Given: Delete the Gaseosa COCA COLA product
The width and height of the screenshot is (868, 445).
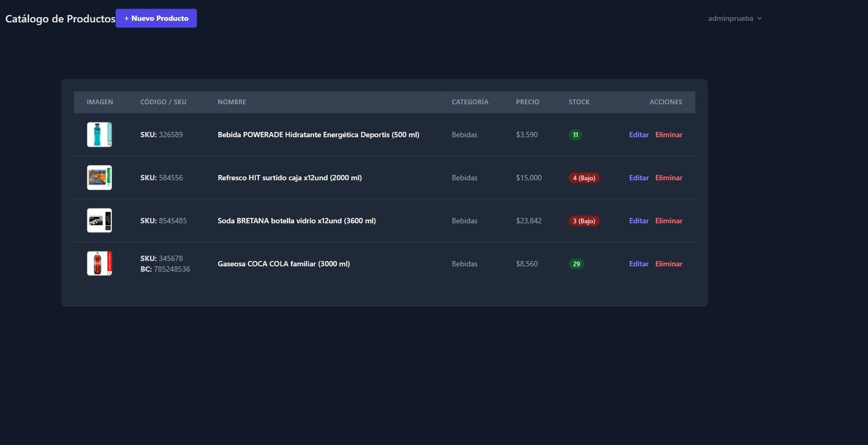Looking at the screenshot, I should click(x=669, y=264).
